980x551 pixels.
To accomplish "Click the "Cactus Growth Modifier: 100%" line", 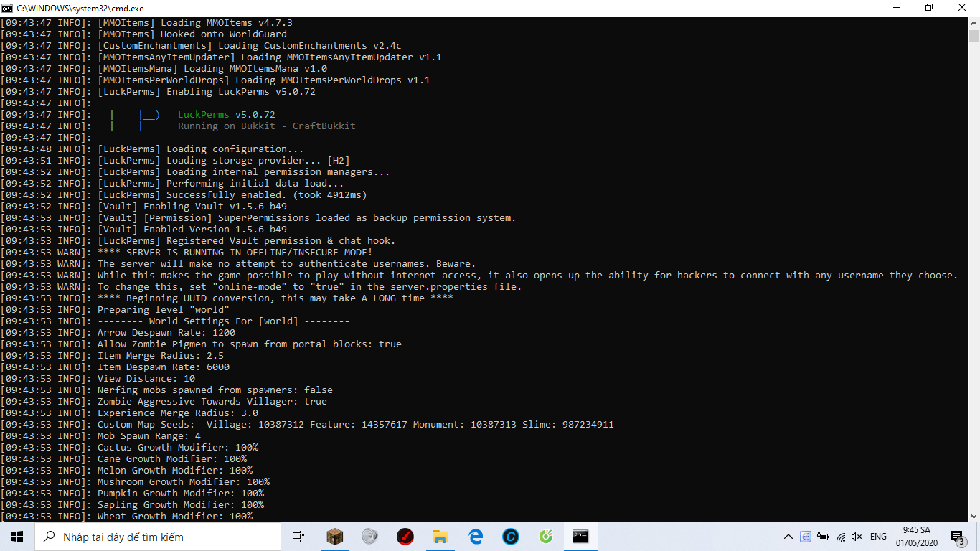I will point(128,448).
